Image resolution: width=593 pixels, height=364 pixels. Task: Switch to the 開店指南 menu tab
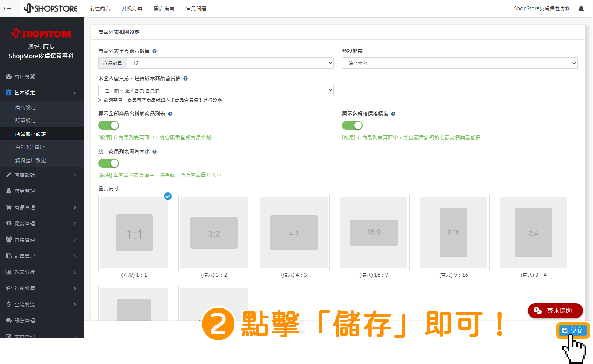click(164, 8)
